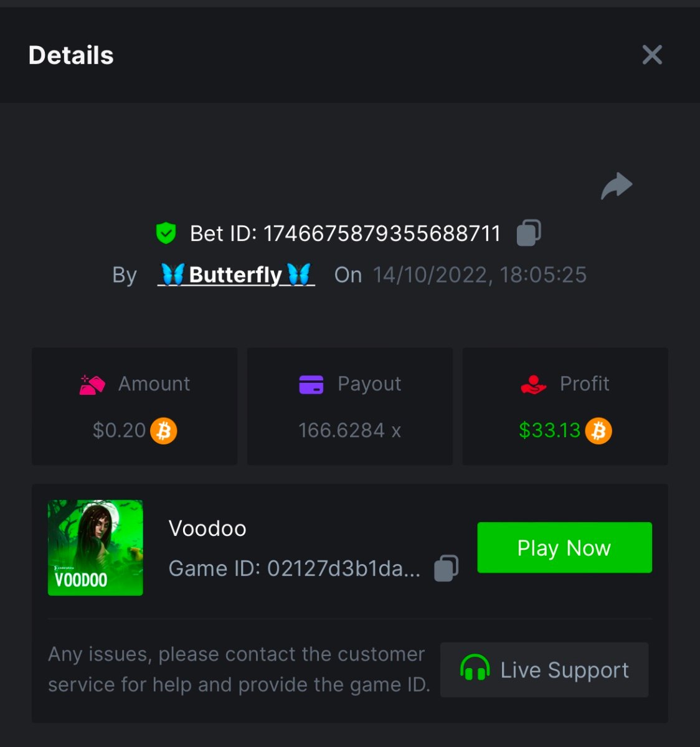Click the pink Amount icon
The height and width of the screenshot is (747, 700).
[92, 384]
